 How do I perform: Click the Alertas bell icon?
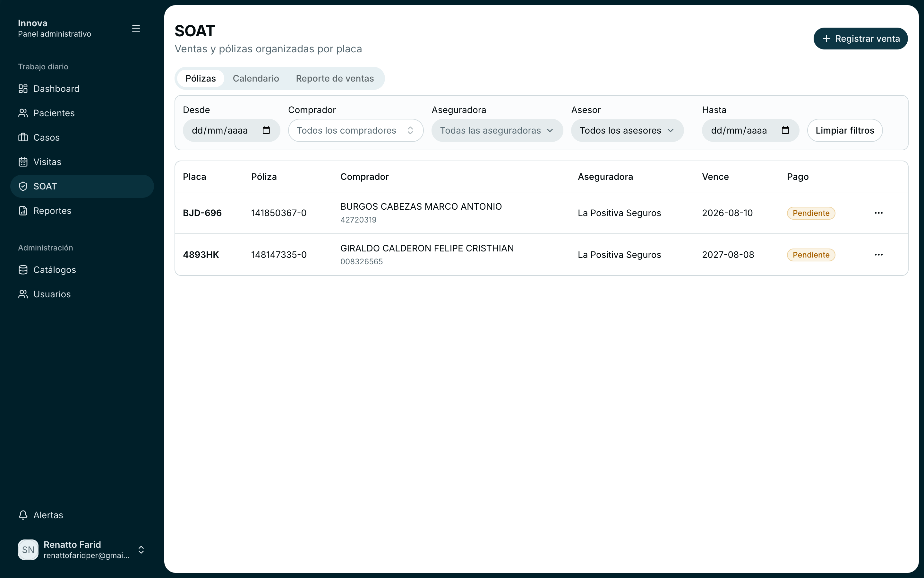click(23, 515)
